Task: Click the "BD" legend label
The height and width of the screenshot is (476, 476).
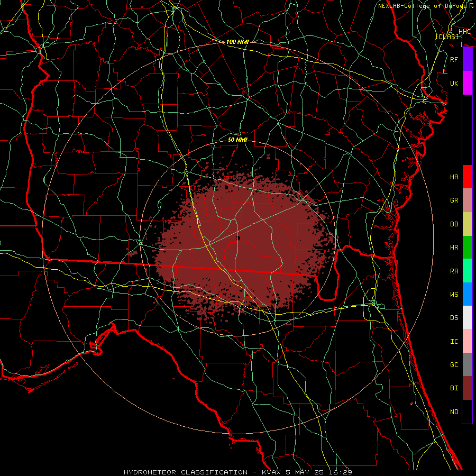Action: (454, 224)
